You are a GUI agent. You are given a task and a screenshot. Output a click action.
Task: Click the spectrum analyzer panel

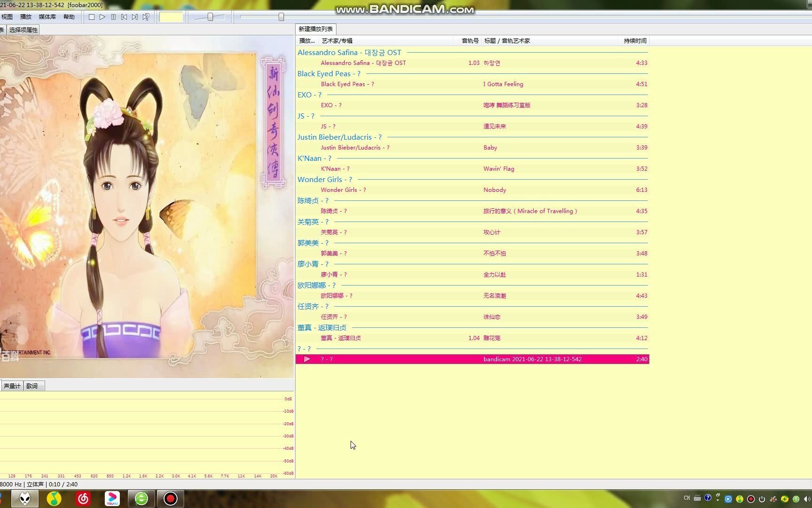147,435
